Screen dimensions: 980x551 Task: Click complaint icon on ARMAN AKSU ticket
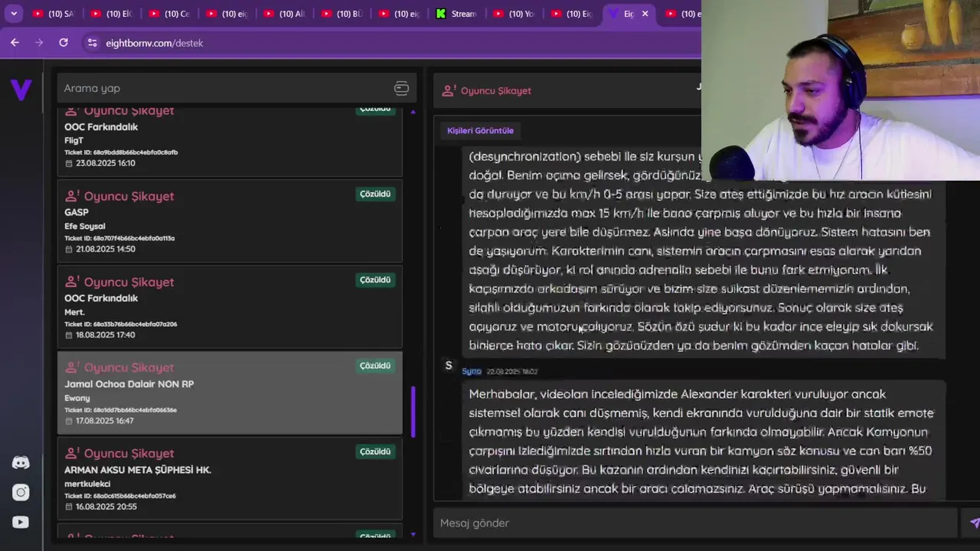(72, 453)
